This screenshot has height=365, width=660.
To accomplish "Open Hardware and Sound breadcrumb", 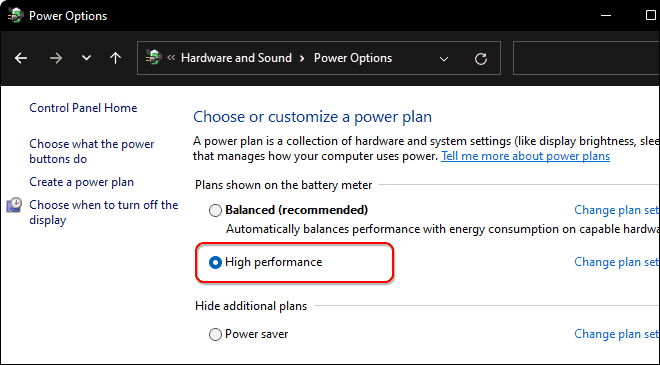I will [236, 58].
